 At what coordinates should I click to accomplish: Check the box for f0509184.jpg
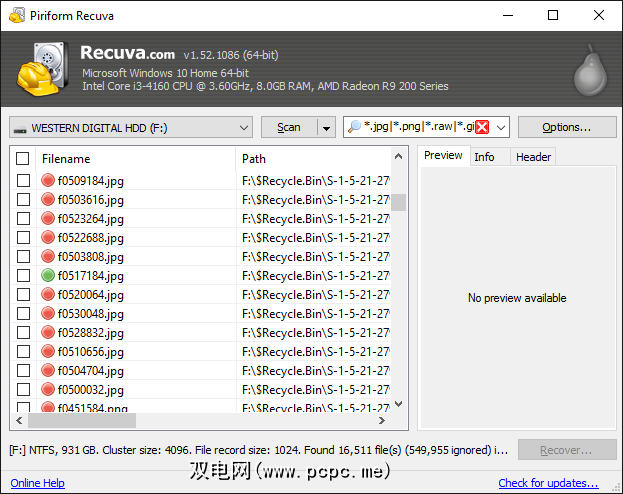pos(23,180)
